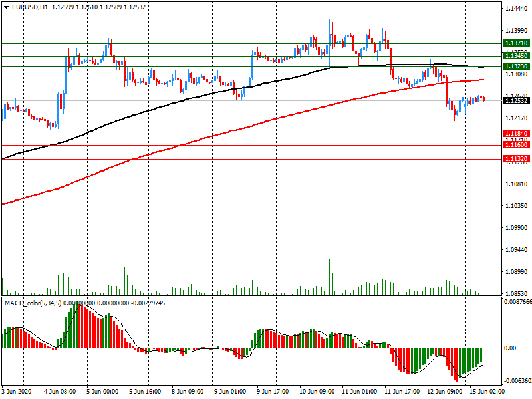
Task: Click the 1.10350 price axis value
Action: pyautogui.click(x=517, y=206)
